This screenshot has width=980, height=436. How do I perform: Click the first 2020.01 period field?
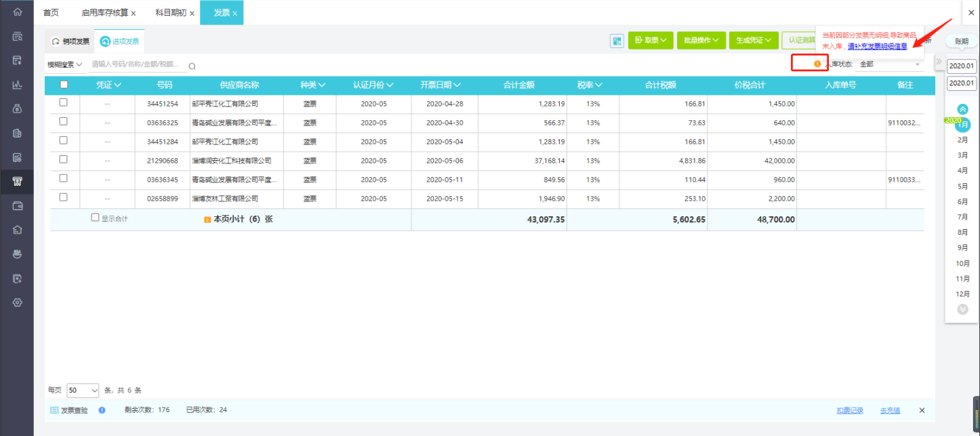[962, 66]
